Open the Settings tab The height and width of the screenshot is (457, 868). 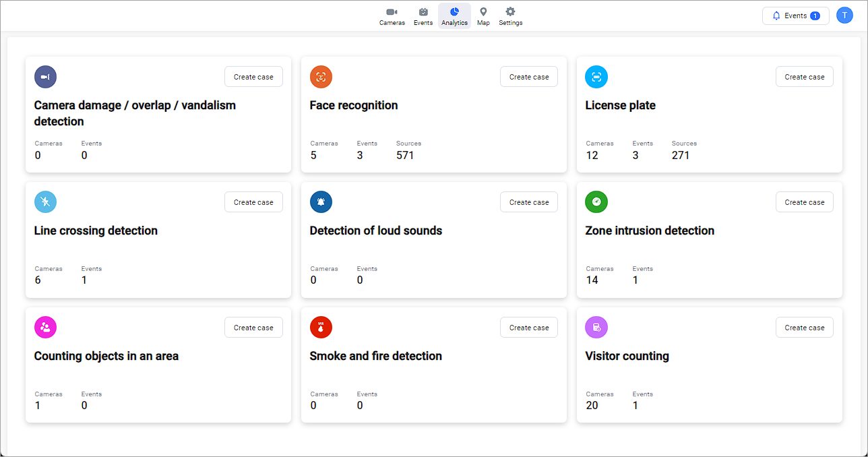pyautogui.click(x=510, y=16)
